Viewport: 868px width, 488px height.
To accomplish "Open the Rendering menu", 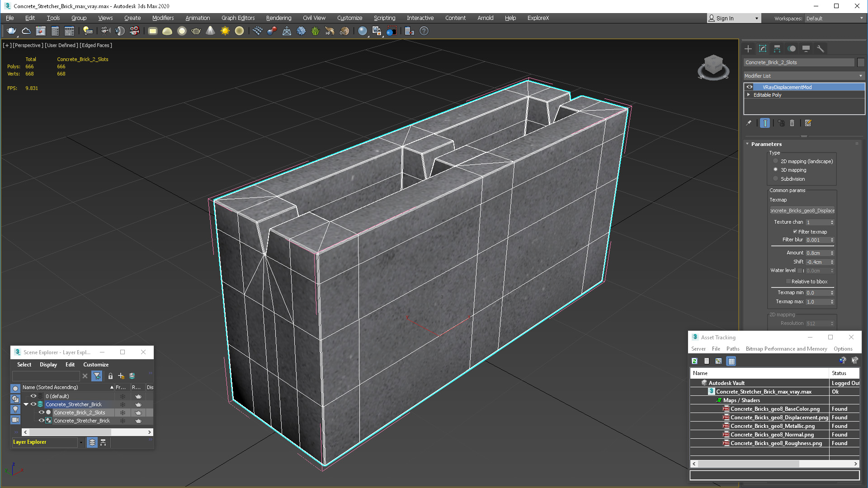I will (x=278, y=18).
